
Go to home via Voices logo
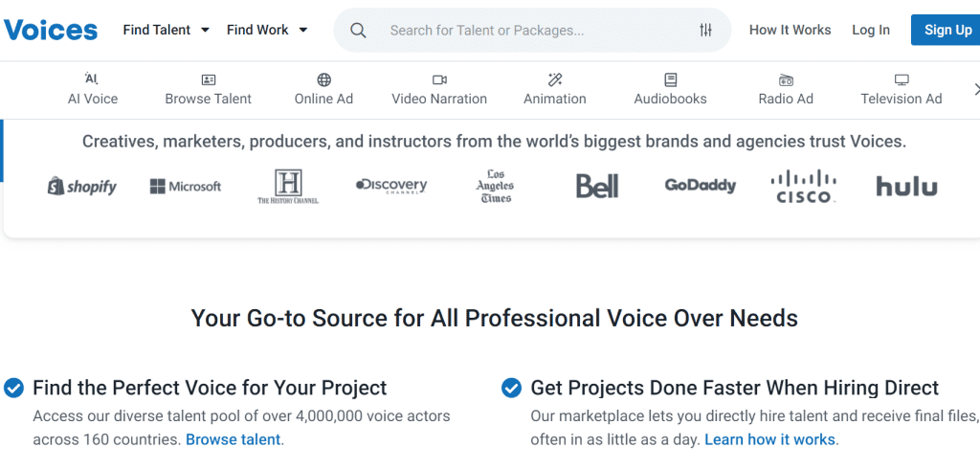point(51,30)
